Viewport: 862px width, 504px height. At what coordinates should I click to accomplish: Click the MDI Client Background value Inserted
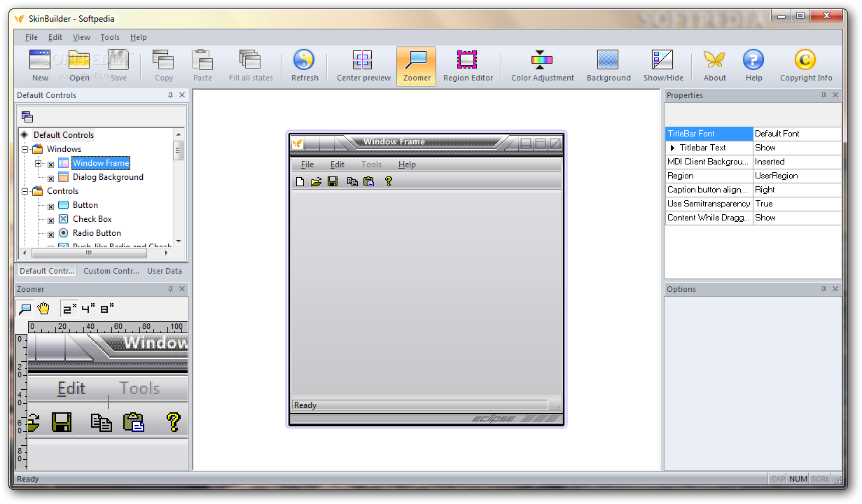(x=797, y=162)
